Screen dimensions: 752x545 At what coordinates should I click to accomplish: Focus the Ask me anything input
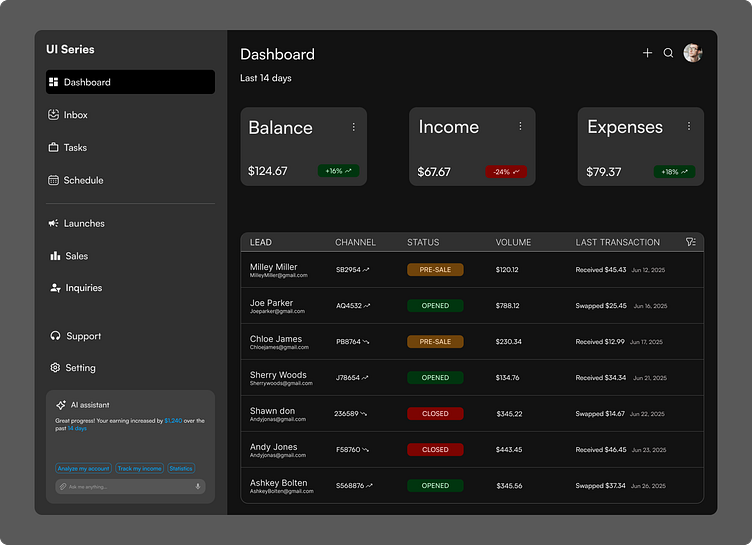click(x=128, y=487)
